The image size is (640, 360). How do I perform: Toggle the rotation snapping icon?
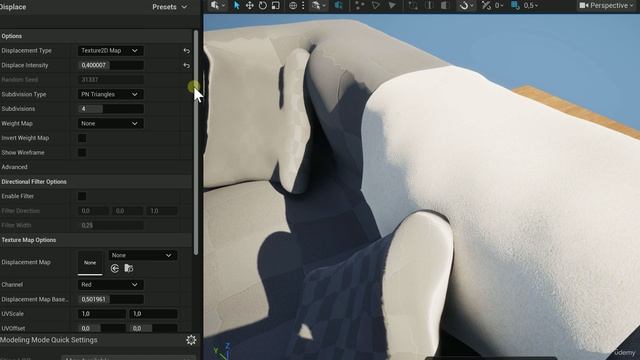point(464,6)
